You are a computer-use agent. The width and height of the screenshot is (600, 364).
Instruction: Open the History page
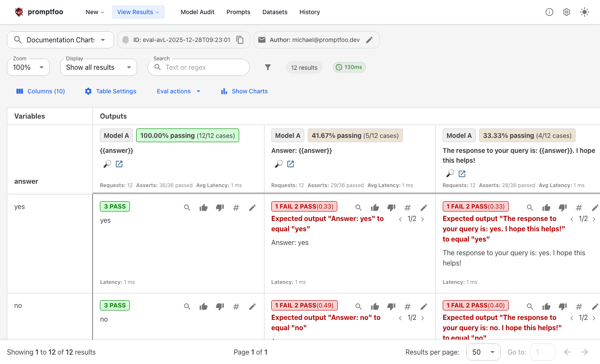(309, 12)
